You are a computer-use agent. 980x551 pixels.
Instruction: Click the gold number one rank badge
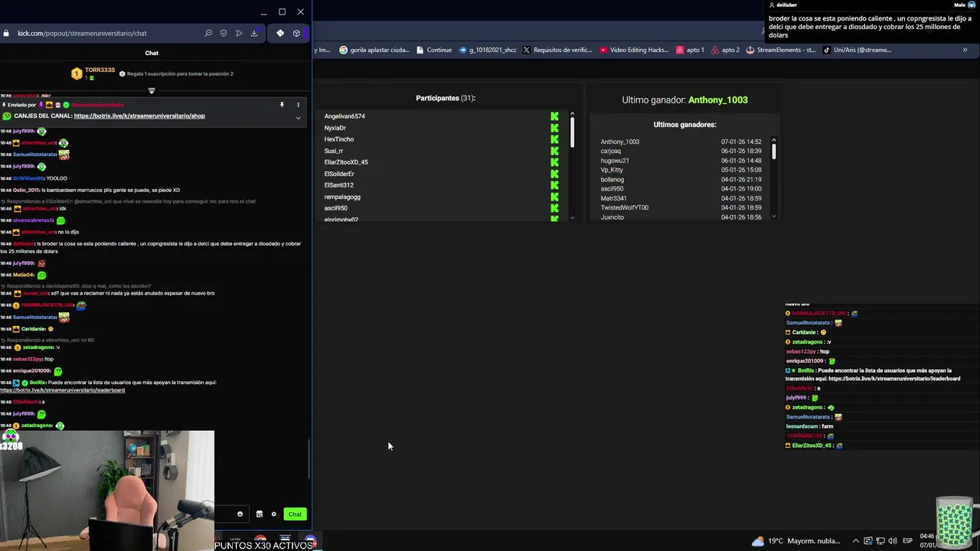pos(77,73)
